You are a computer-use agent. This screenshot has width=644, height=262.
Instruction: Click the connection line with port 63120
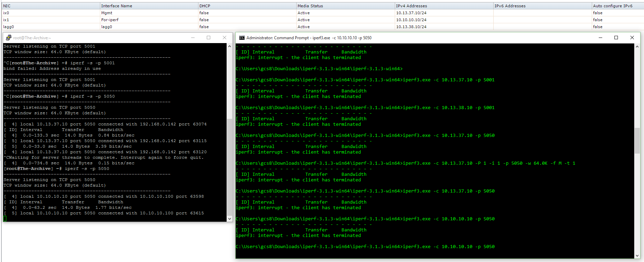tap(105, 152)
